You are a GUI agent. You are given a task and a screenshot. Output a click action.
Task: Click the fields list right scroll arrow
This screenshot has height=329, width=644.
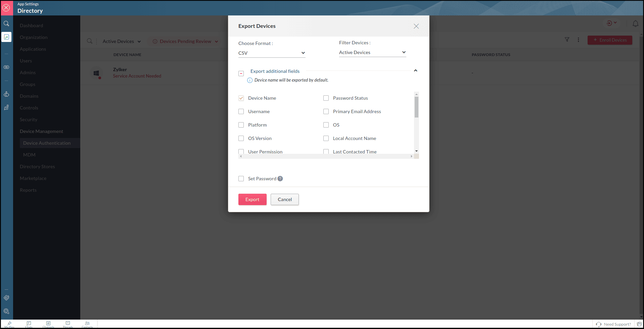pyautogui.click(x=412, y=156)
